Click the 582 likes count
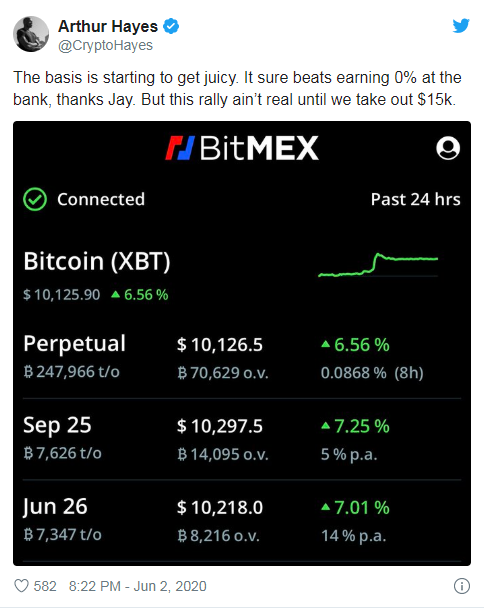 pyautogui.click(x=45, y=586)
